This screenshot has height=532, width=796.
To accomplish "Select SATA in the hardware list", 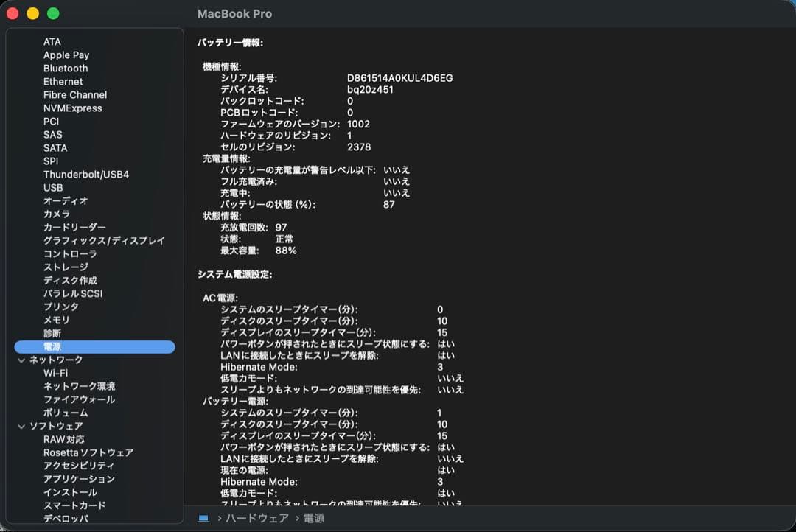I will tap(55, 147).
